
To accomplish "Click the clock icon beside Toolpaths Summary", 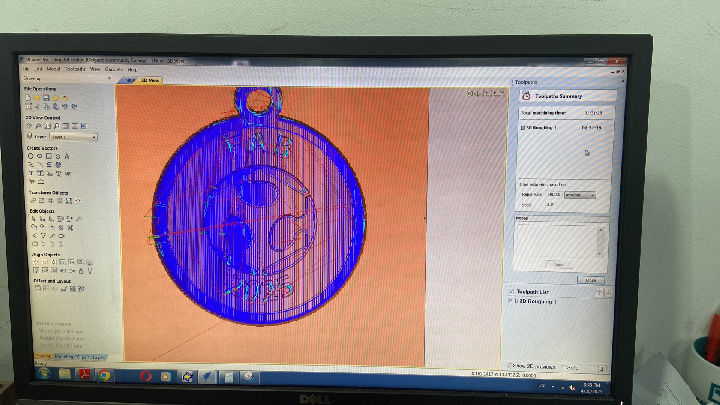I will coord(526,96).
